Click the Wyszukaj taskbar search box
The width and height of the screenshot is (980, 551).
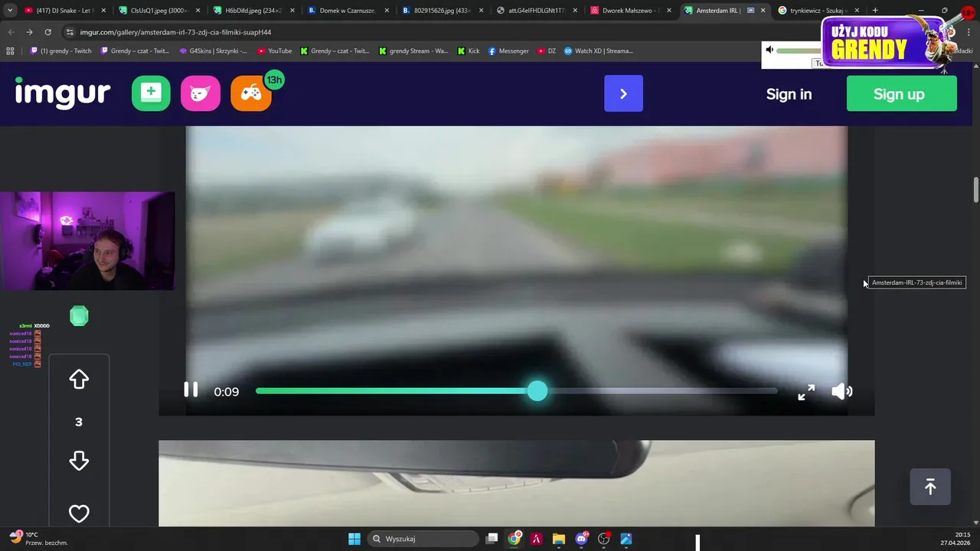[423, 539]
